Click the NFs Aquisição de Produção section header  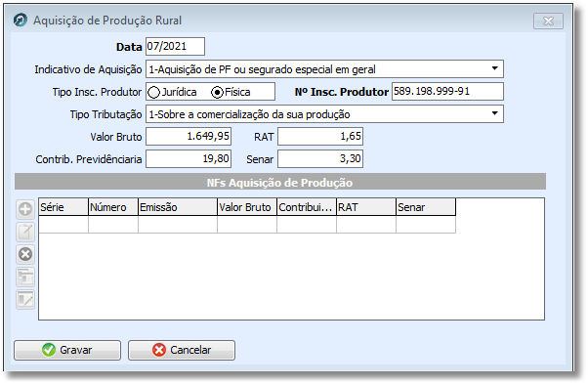280,183
